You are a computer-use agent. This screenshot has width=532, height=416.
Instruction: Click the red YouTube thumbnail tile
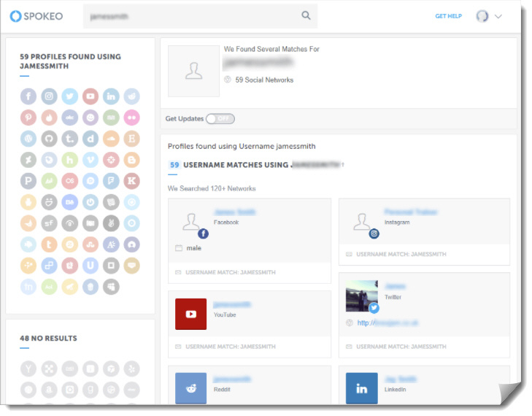point(190,315)
